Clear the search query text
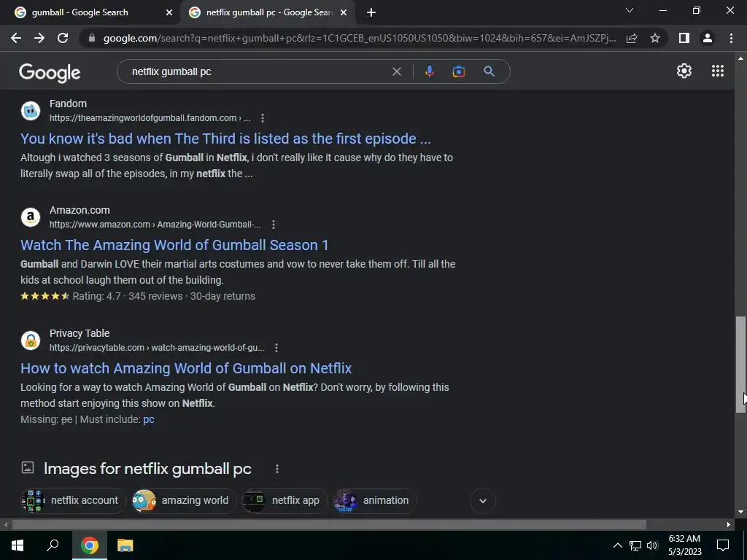The width and height of the screenshot is (747, 560). [397, 71]
